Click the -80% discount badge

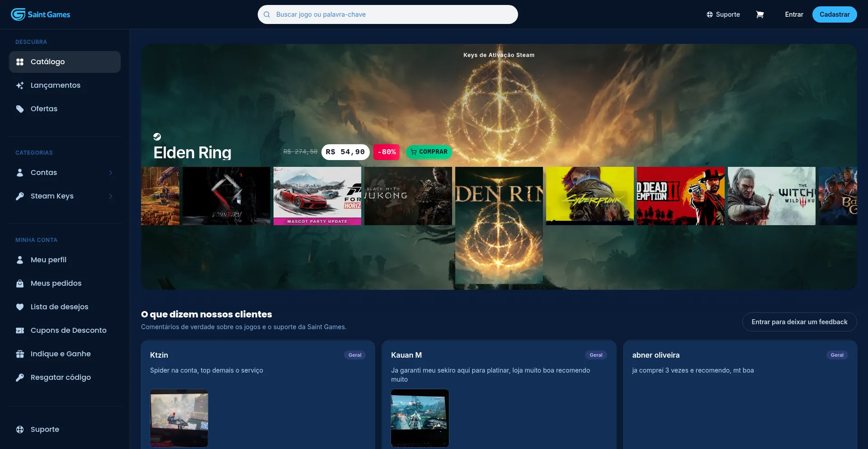click(x=387, y=152)
